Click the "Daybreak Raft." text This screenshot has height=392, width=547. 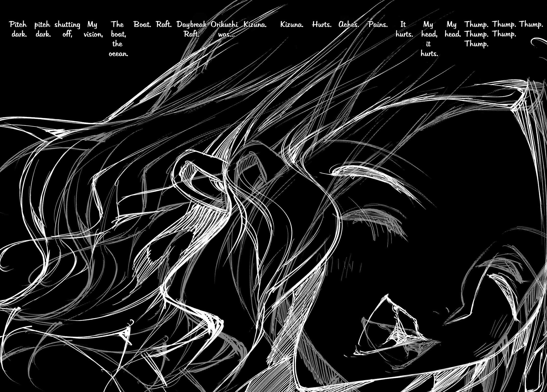(x=191, y=29)
